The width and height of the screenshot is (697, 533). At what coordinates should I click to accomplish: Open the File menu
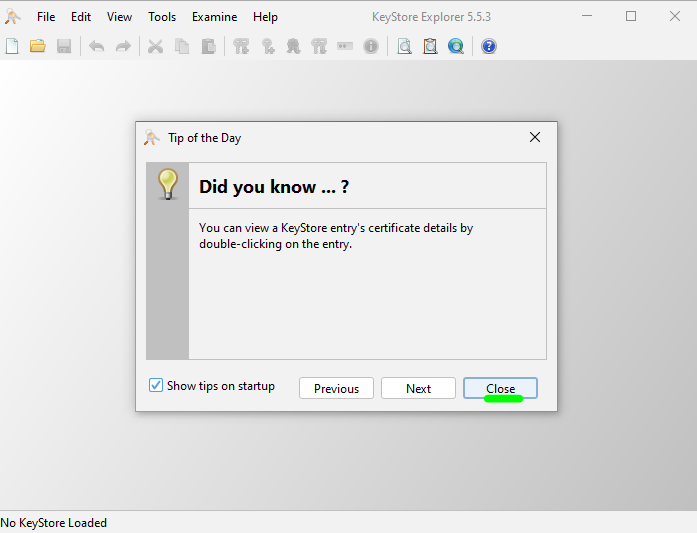coord(46,17)
